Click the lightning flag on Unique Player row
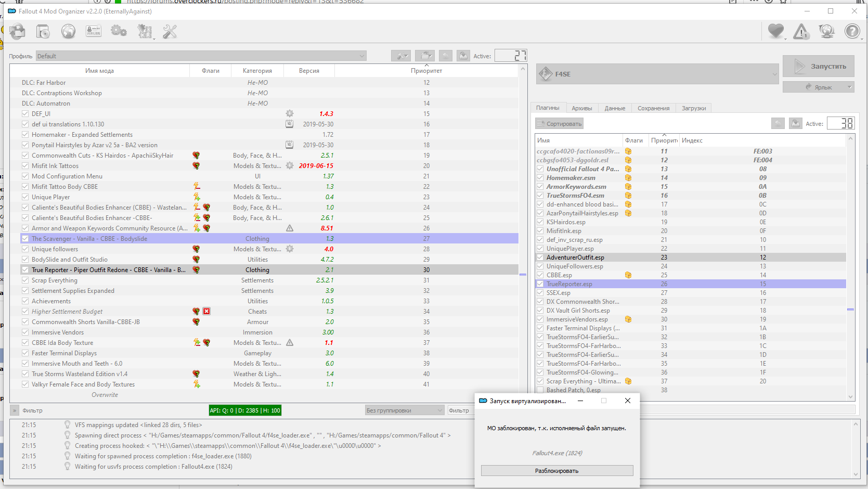Screen dimensions: 868x489 point(196,197)
